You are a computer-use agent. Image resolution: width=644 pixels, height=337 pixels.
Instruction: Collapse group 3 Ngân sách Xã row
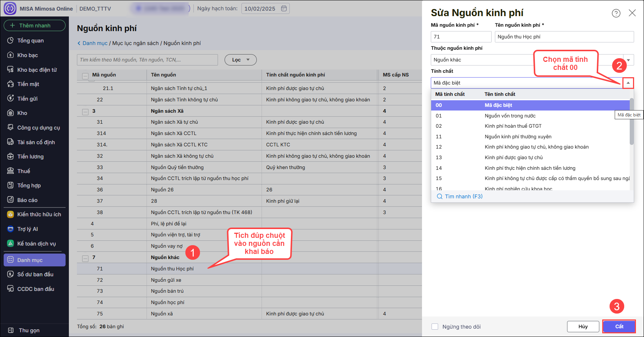point(85,112)
